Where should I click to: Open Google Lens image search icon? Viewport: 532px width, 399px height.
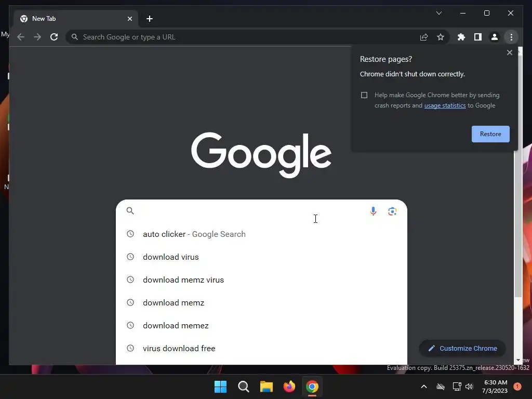point(392,211)
